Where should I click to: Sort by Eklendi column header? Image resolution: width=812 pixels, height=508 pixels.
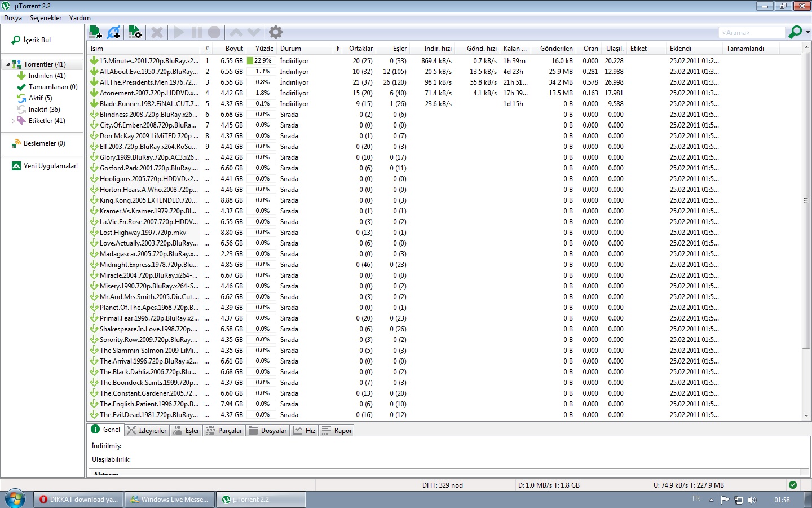tap(695, 49)
